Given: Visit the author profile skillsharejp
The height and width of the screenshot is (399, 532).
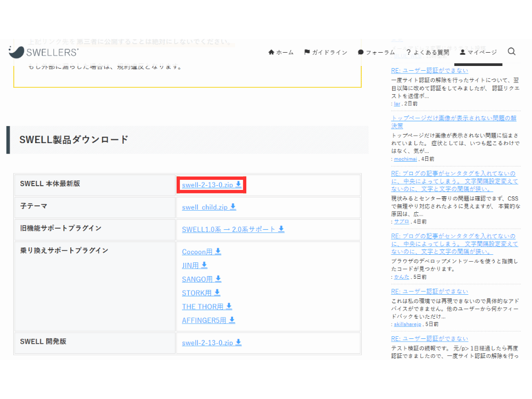Looking at the screenshot, I should (x=408, y=325).
